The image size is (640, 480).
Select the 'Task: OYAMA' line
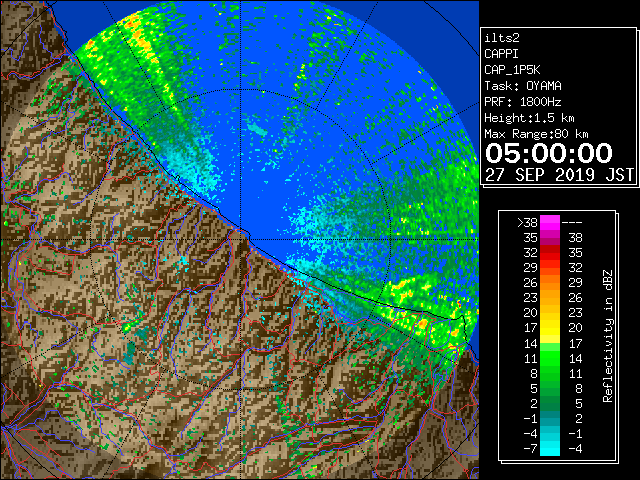[523, 86]
